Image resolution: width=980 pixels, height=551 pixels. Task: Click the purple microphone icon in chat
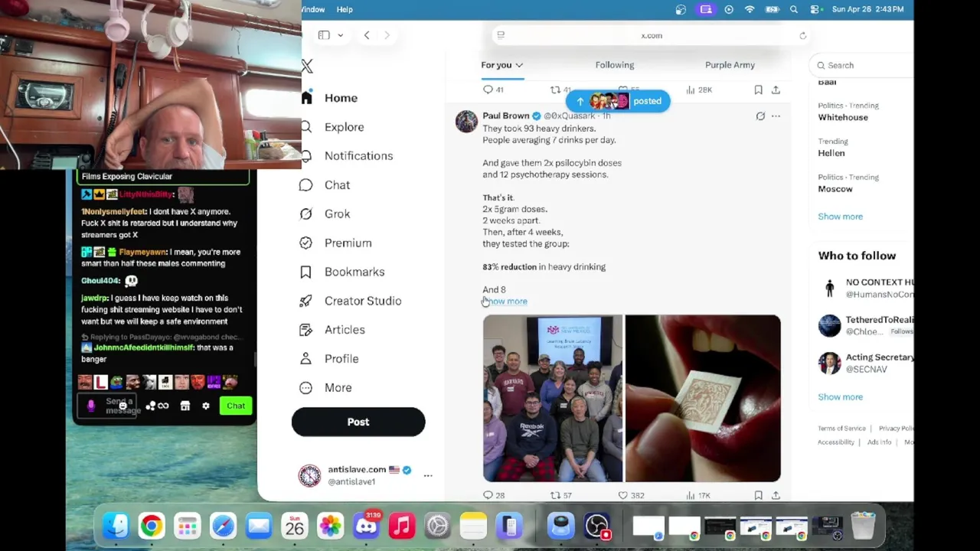click(x=91, y=406)
